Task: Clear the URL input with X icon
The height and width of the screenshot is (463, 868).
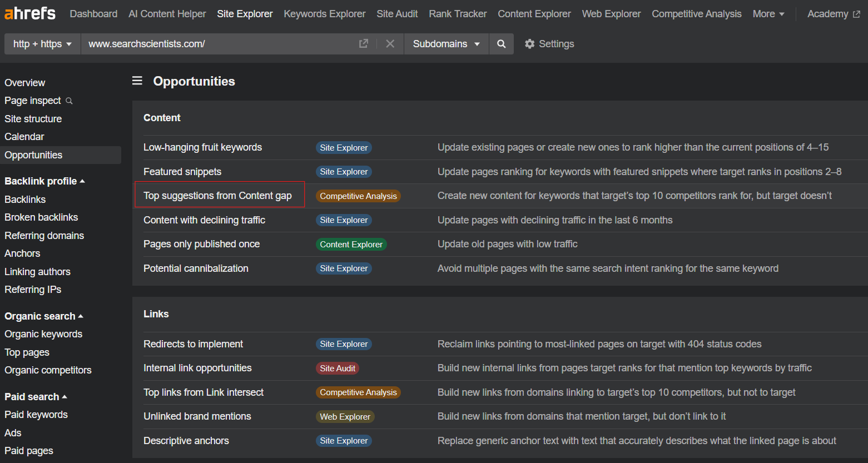Action: point(390,43)
